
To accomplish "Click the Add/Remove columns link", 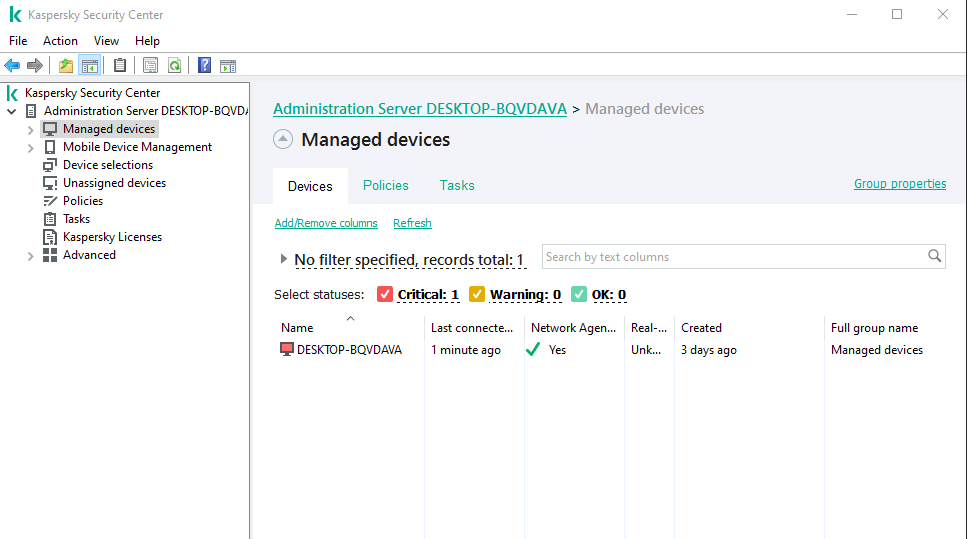I will 326,223.
